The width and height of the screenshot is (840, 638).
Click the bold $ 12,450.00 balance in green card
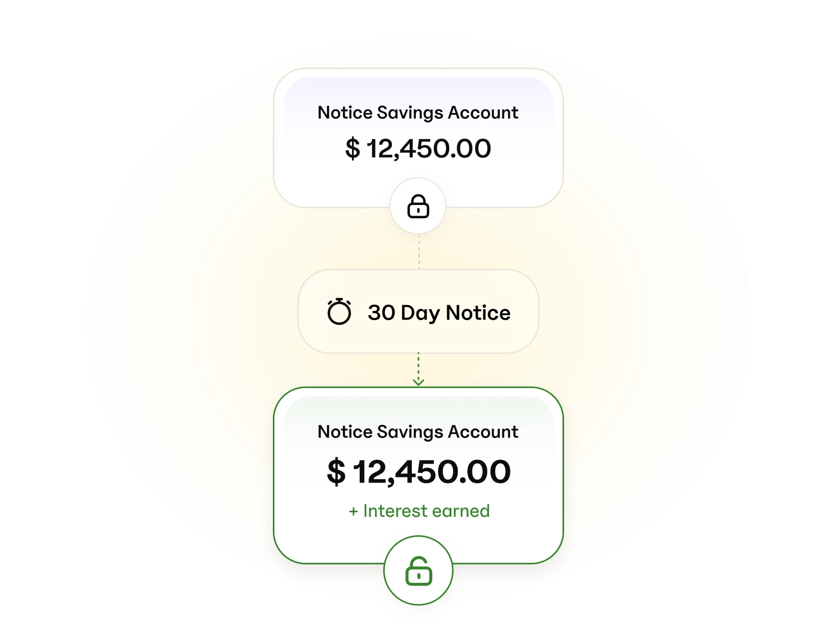[x=418, y=471]
